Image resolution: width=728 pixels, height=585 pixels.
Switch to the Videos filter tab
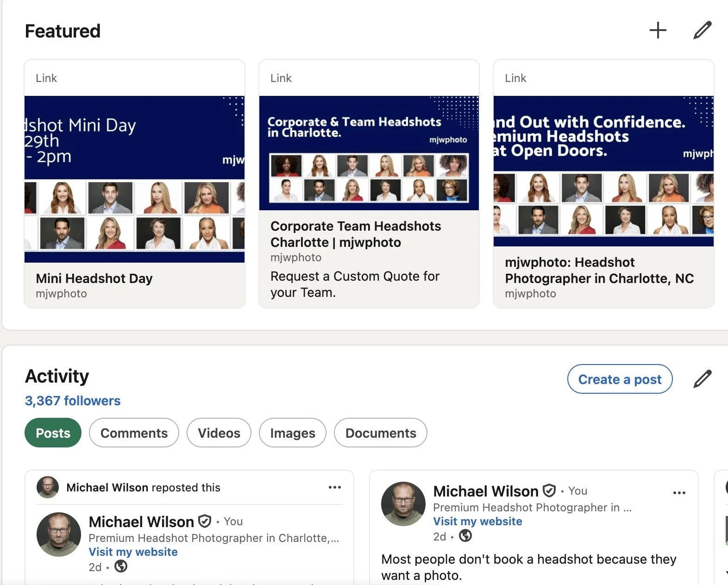coord(219,433)
